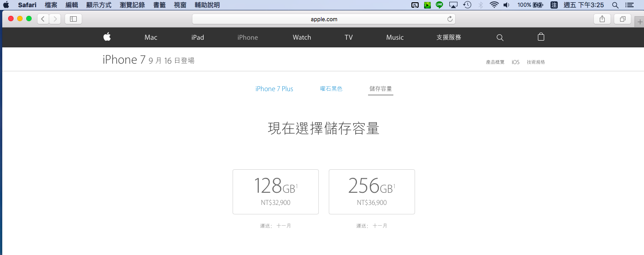The width and height of the screenshot is (644, 255).
Task: Open the shopping bag icon
Action: click(541, 37)
